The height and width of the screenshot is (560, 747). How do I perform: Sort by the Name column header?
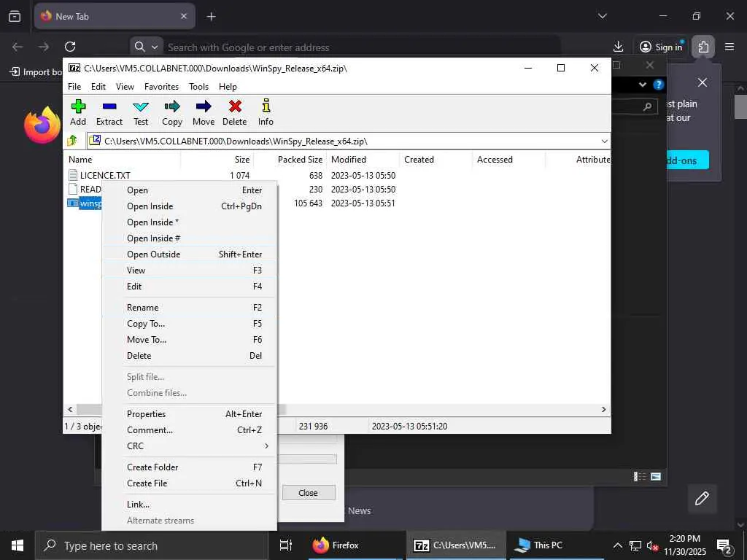(122, 160)
